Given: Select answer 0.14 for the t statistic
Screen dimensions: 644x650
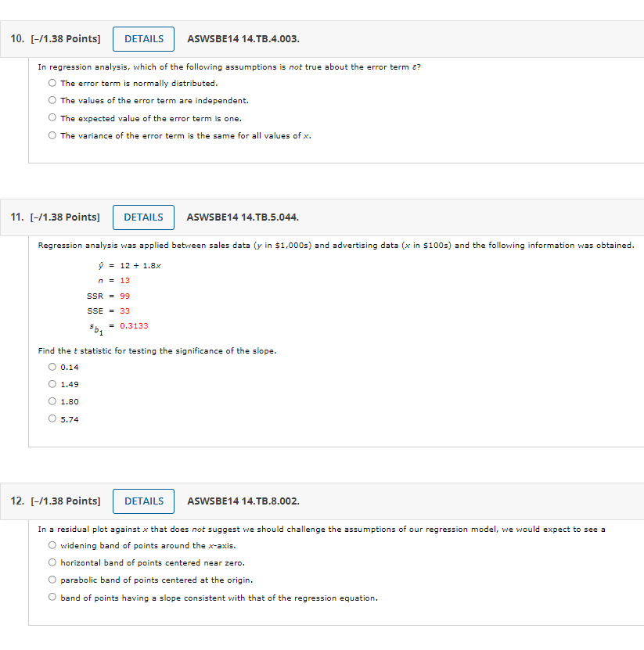Looking at the screenshot, I should (x=52, y=367).
